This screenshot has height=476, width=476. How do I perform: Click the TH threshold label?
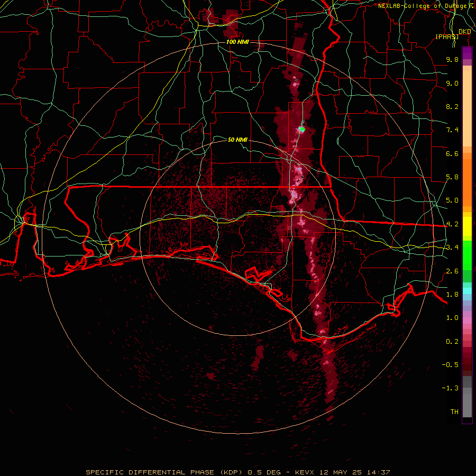click(454, 412)
